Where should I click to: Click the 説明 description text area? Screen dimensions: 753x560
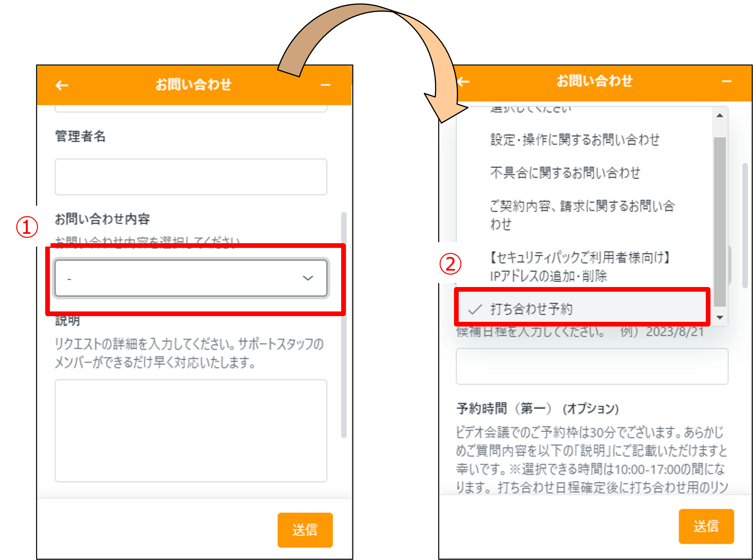[x=191, y=431]
